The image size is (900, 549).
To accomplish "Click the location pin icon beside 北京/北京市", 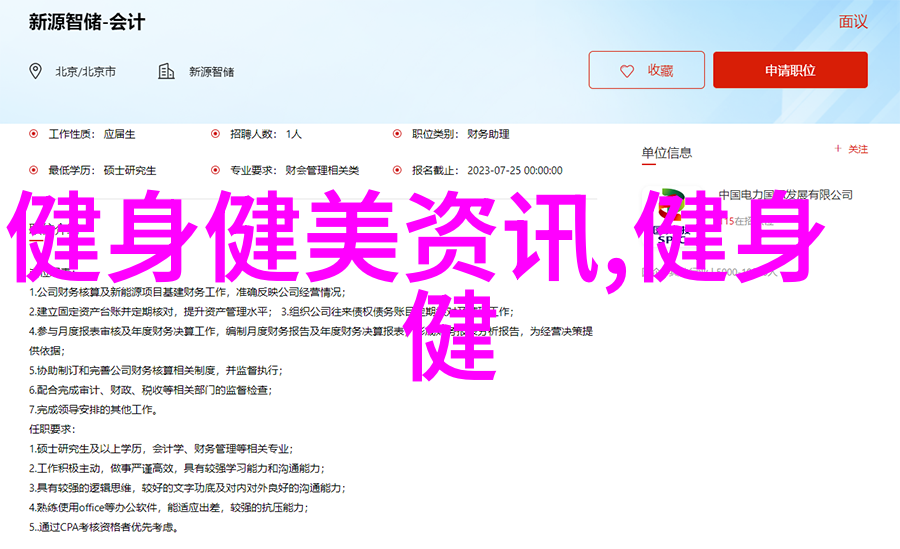I will tap(36, 71).
